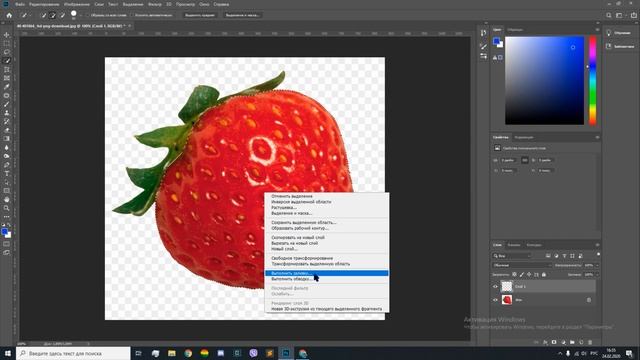The height and width of the screenshot is (360, 640).
Task: Toggle the layer filter switch
Action: [x=598, y=254]
